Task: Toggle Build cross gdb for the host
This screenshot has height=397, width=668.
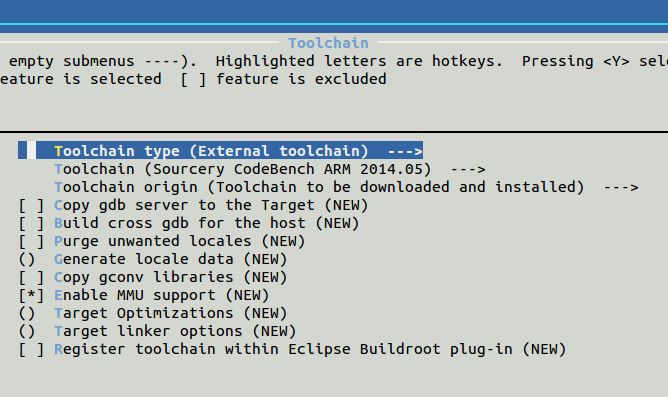Action: (189, 223)
